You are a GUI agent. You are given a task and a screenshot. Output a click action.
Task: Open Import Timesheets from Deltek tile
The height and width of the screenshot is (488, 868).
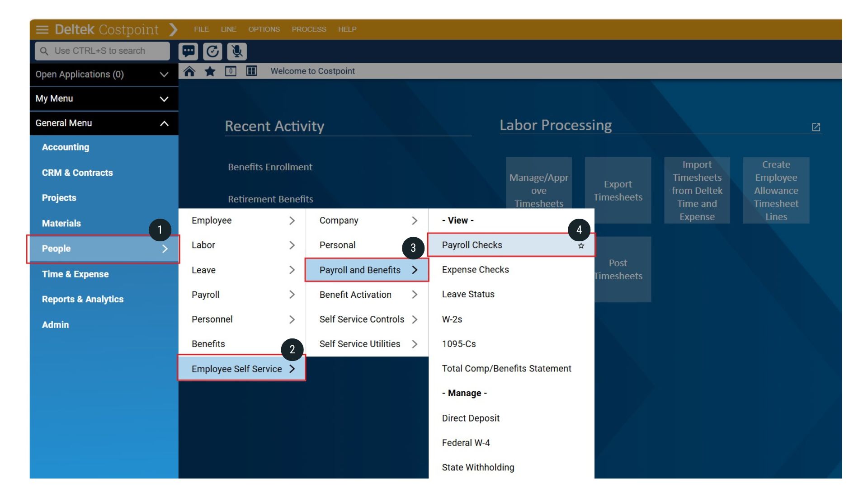point(697,190)
